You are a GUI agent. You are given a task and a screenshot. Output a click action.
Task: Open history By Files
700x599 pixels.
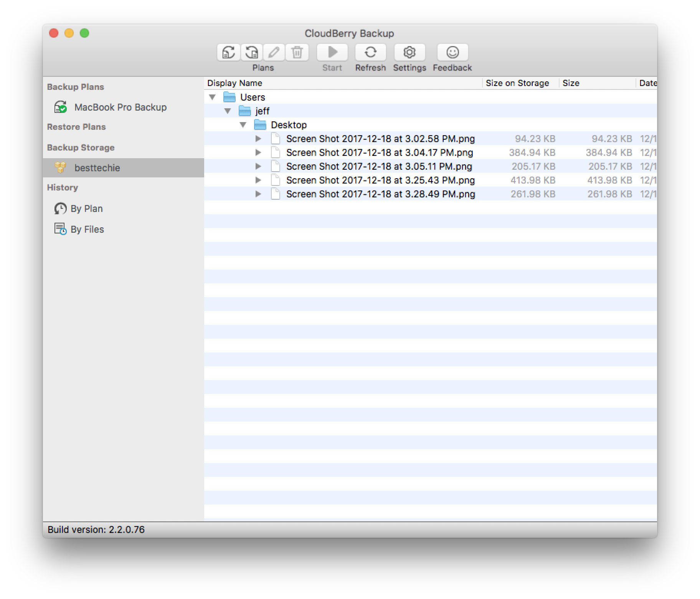coord(87,229)
